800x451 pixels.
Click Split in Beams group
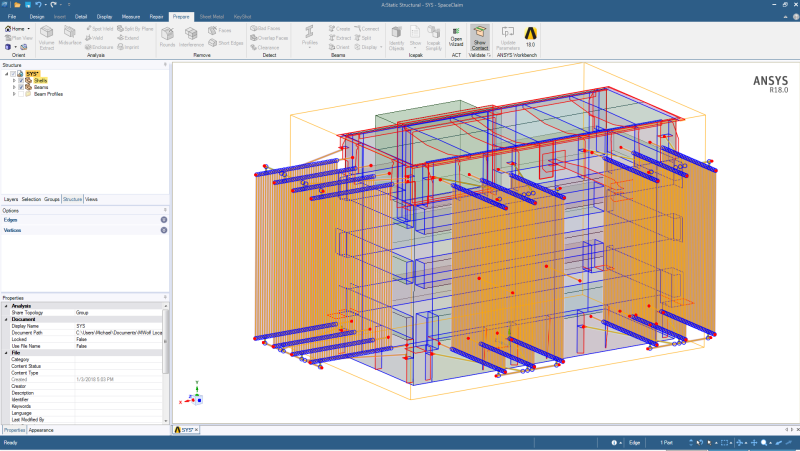[x=363, y=38]
